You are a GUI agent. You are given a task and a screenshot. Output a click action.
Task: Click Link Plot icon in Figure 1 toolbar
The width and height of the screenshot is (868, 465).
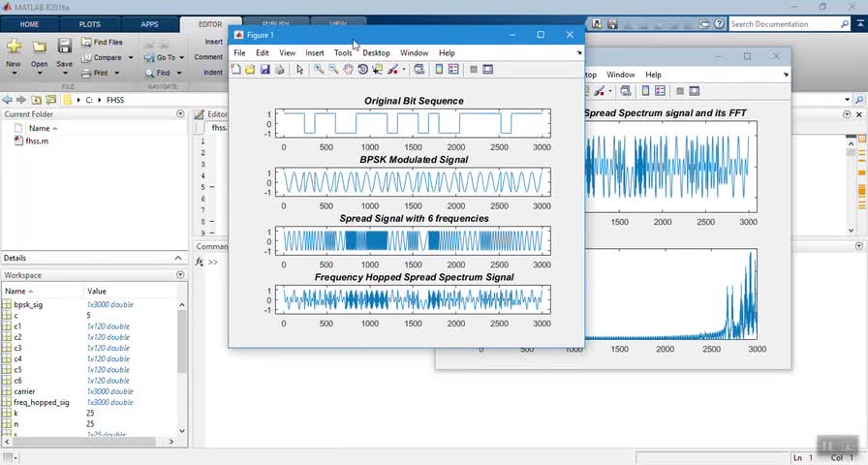419,69
